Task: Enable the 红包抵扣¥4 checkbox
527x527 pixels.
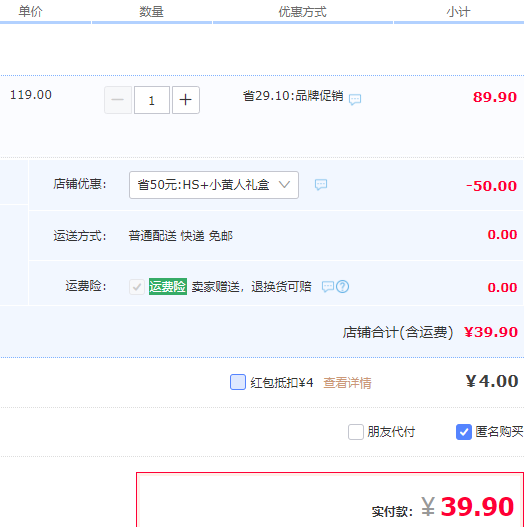Action: click(x=238, y=382)
